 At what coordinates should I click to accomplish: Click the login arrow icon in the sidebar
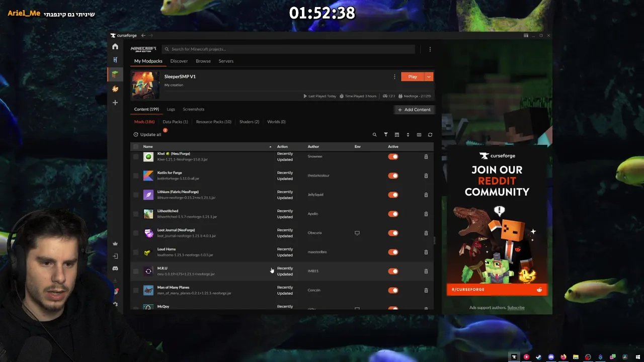[x=115, y=256]
